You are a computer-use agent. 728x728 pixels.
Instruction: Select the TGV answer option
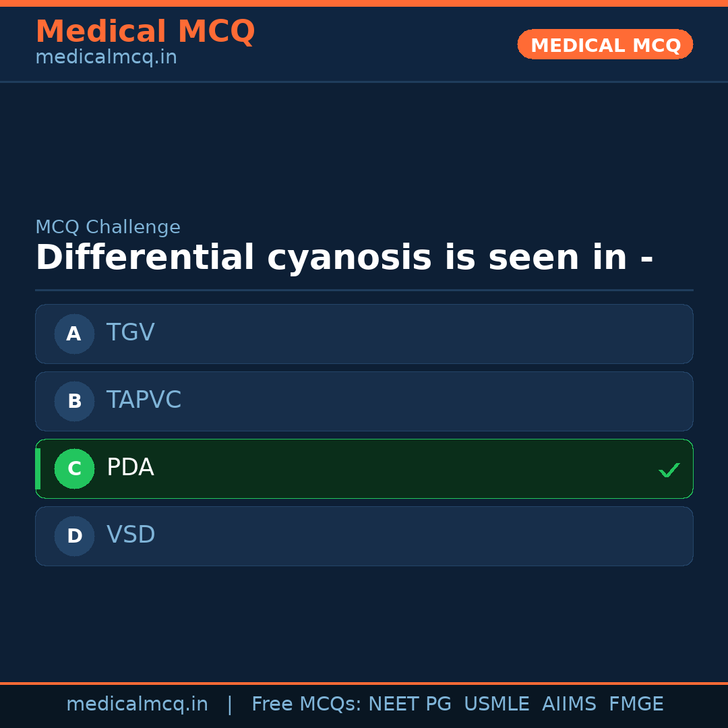coord(364,334)
